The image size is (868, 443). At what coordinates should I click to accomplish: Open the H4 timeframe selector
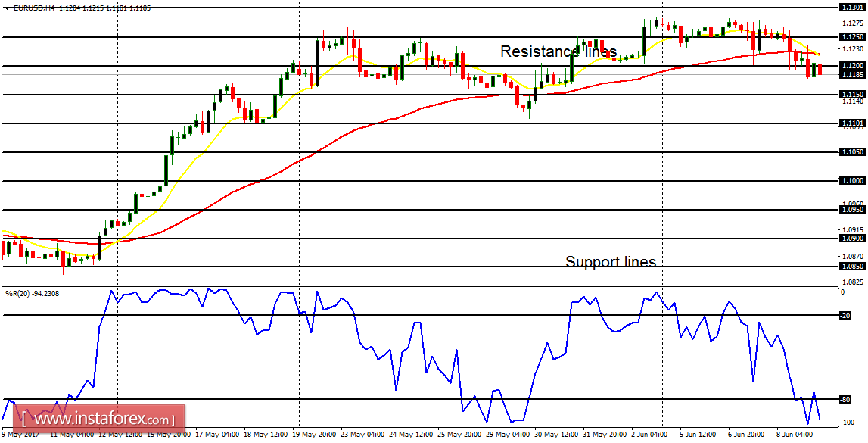pos(47,8)
